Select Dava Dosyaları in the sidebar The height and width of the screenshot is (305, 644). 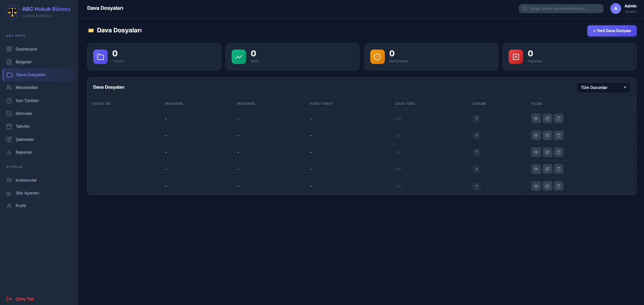(x=39, y=75)
